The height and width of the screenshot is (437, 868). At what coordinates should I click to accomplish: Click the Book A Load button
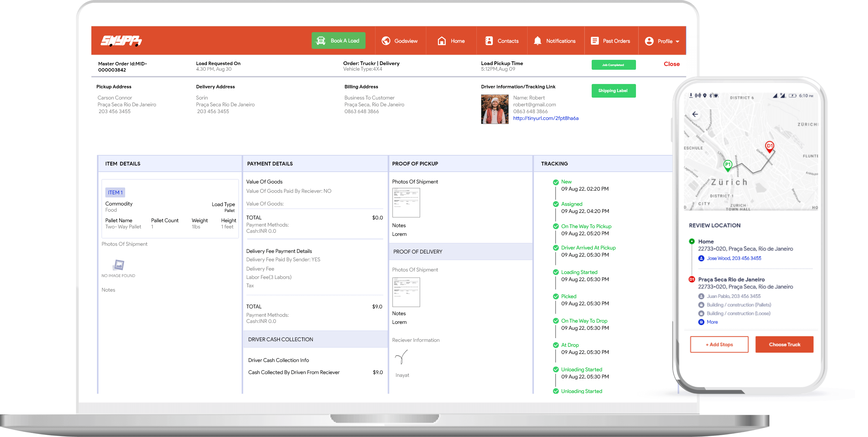click(x=338, y=41)
